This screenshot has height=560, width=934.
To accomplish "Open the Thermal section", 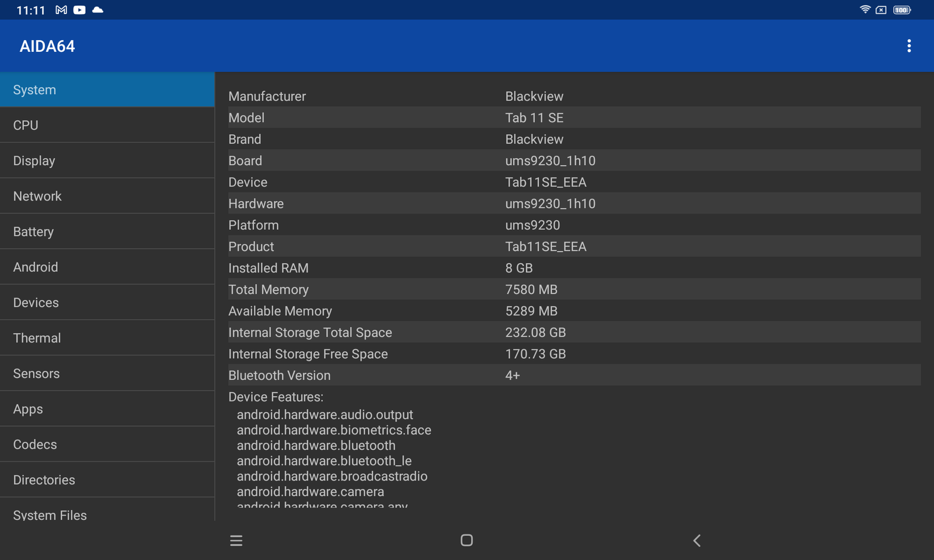I will coord(107,338).
